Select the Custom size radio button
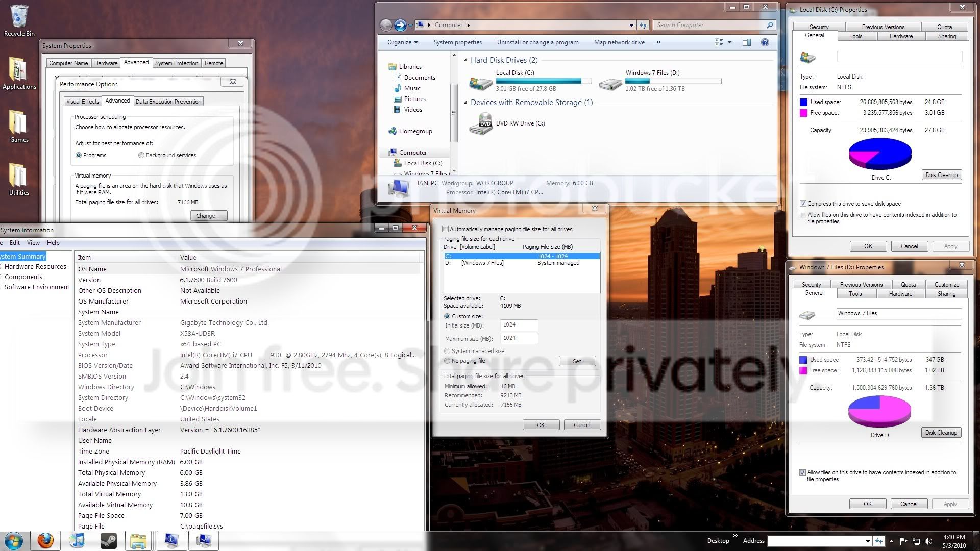 coord(447,316)
